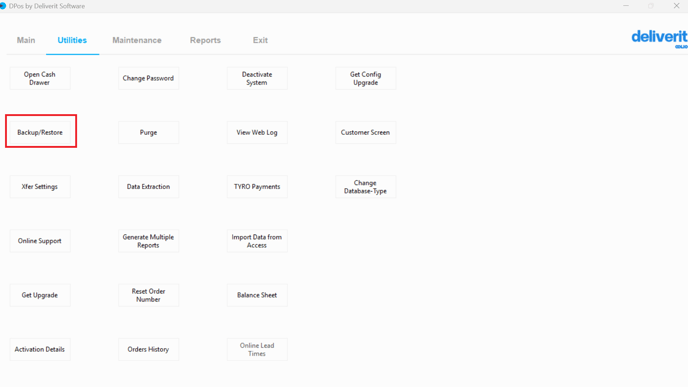Viewport: 688px width, 387px height.
Task: Click the Data Extraction button
Action: click(148, 186)
